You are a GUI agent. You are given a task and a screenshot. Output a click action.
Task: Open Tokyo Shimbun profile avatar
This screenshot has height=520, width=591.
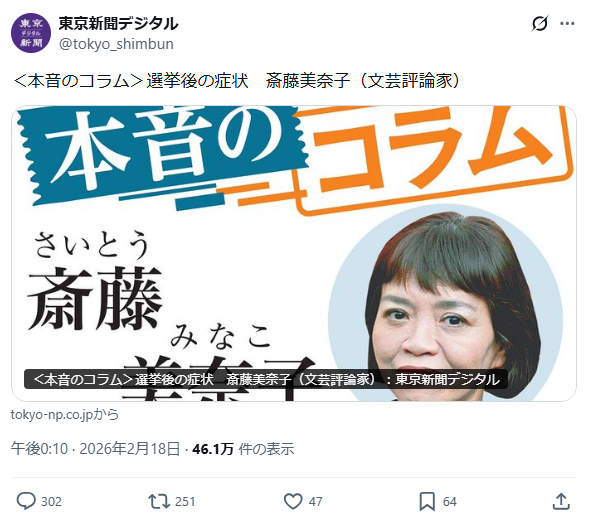(31, 33)
